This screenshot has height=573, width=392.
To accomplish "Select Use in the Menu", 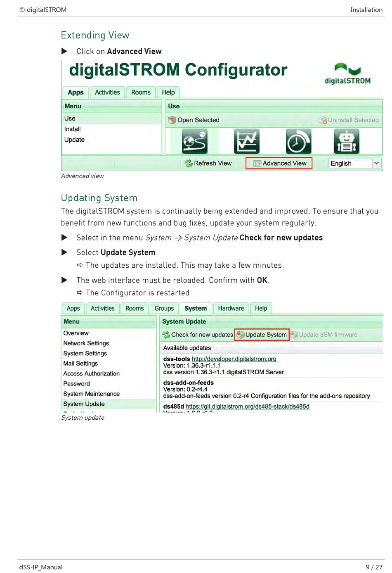I will 111,119.
